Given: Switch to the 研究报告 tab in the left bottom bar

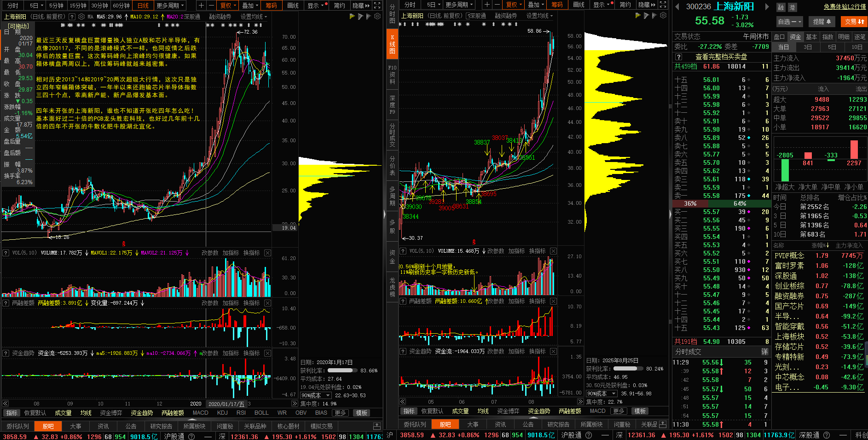Looking at the screenshot, I should point(161,426).
